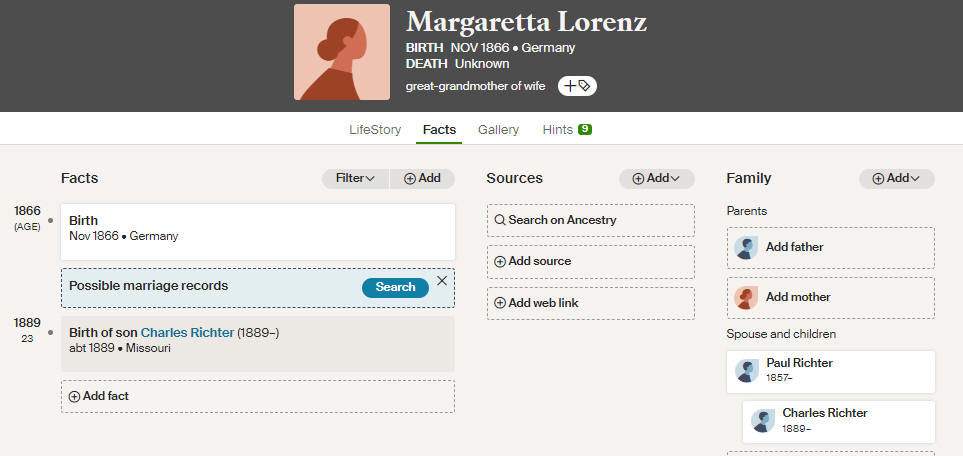Viewport: 963px width, 456px height.
Task: Click plus icon beside Add web link
Action: pos(500,303)
